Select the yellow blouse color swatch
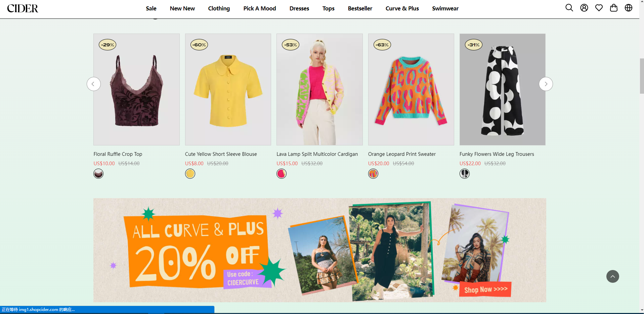Viewport: 644px width, 314px height. pyautogui.click(x=190, y=174)
